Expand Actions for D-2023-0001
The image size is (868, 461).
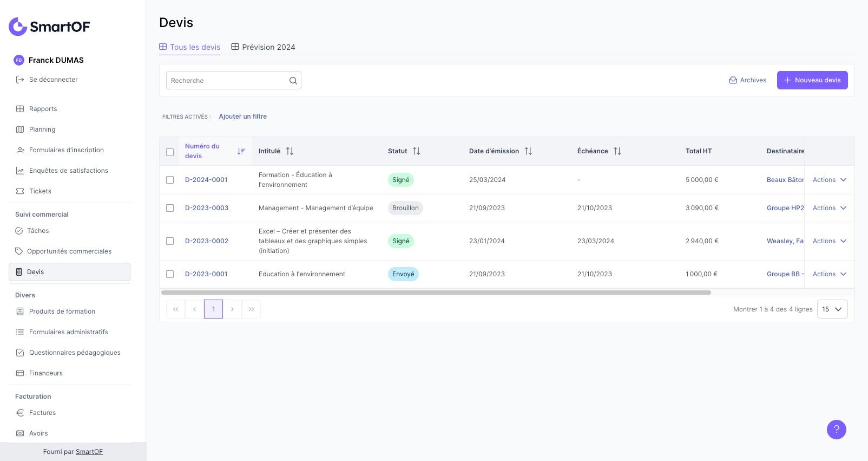click(830, 274)
